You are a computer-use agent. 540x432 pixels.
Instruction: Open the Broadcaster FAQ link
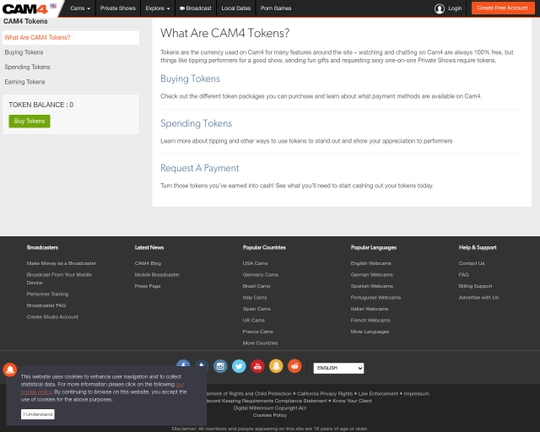(46, 306)
